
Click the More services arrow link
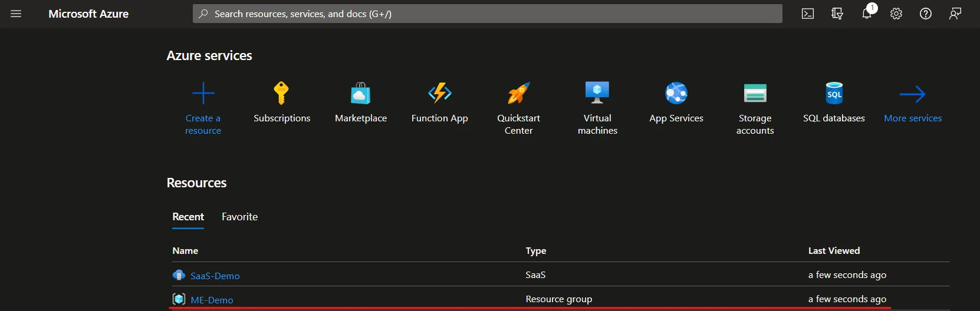click(x=913, y=94)
